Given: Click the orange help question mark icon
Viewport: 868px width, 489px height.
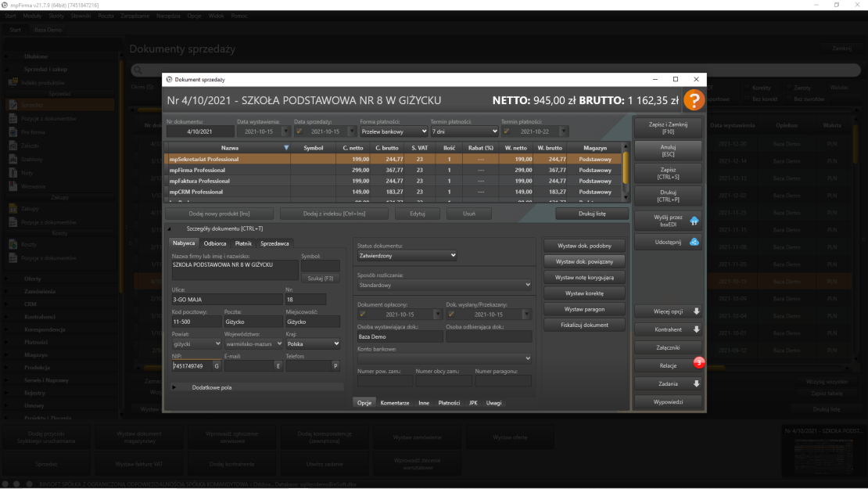Looking at the screenshot, I should coord(693,101).
